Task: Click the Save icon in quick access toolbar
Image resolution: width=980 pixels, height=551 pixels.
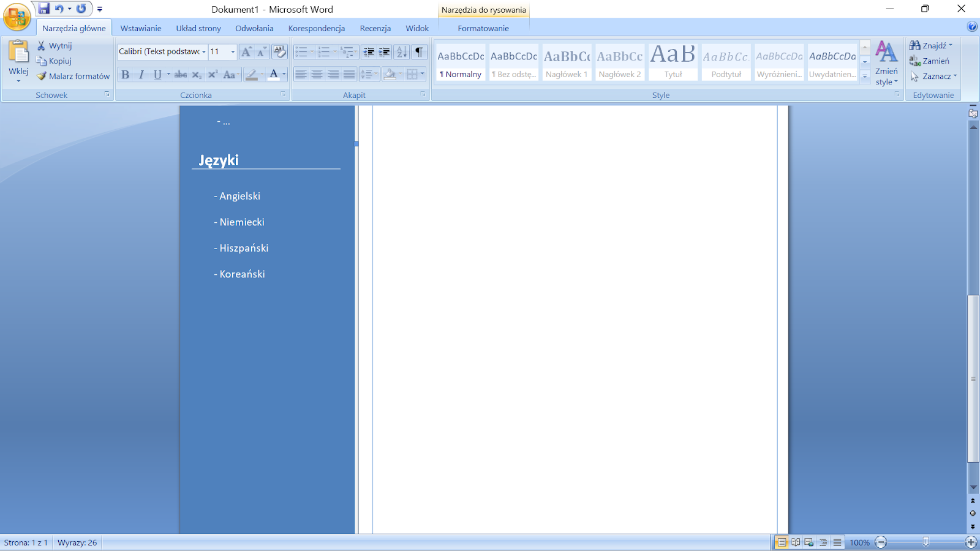Action: (x=43, y=9)
